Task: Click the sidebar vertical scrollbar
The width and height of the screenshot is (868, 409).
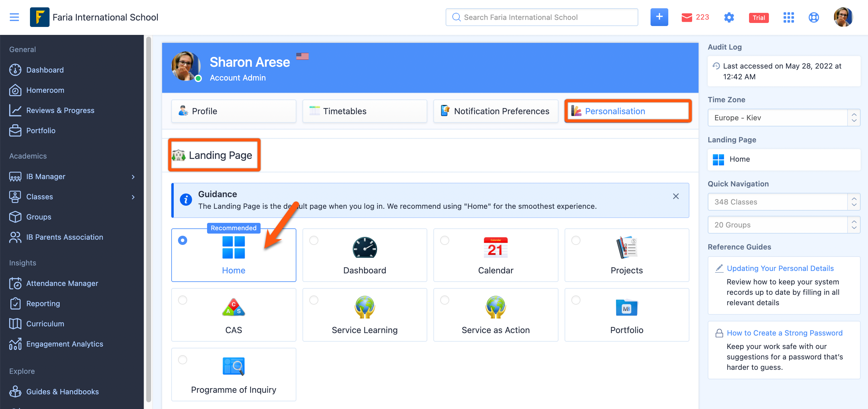Action: [x=148, y=219]
